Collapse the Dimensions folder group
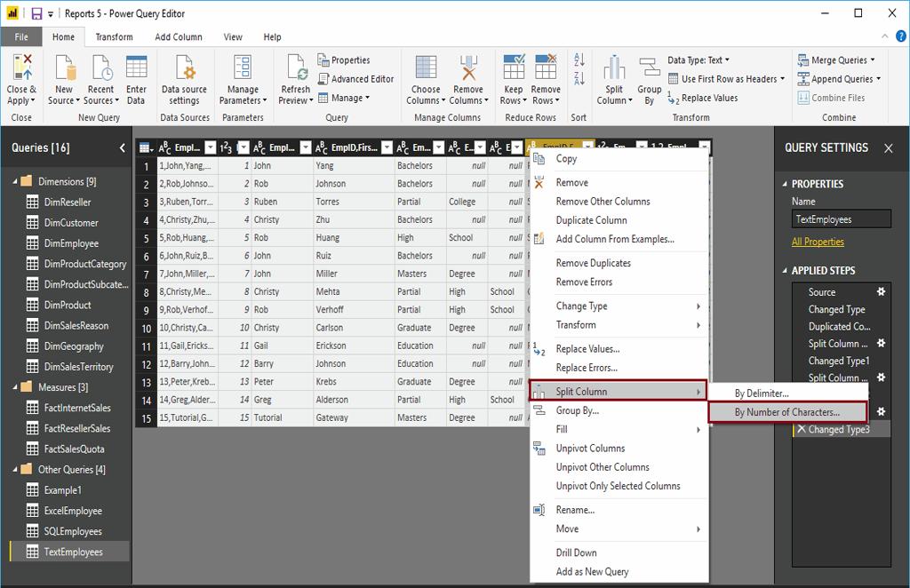This screenshot has height=588, width=910. pyautogui.click(x=15, y=182)
